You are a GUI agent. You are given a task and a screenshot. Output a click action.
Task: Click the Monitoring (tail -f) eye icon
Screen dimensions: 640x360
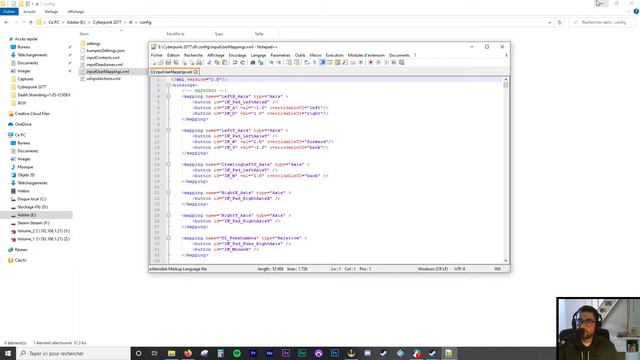tap(360, 62)
